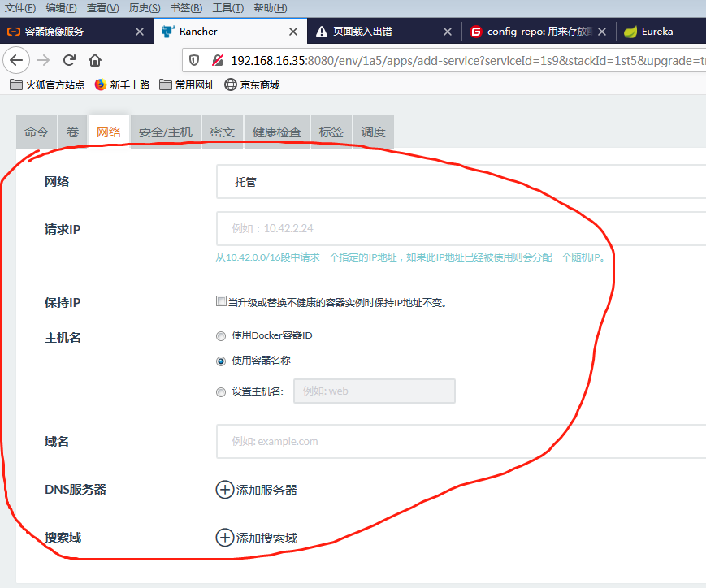Click the page reload icon
The image size is (706, 588).
point(69,59)
